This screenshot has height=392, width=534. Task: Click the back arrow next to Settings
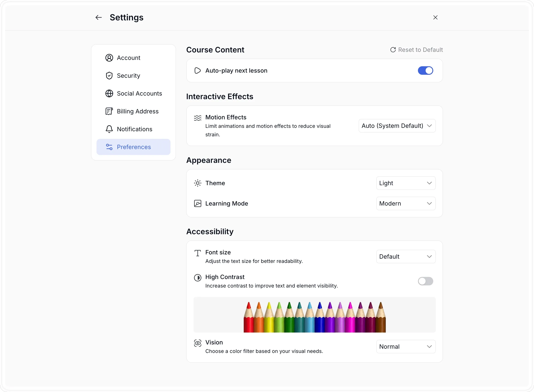click(x=99, y=17)
